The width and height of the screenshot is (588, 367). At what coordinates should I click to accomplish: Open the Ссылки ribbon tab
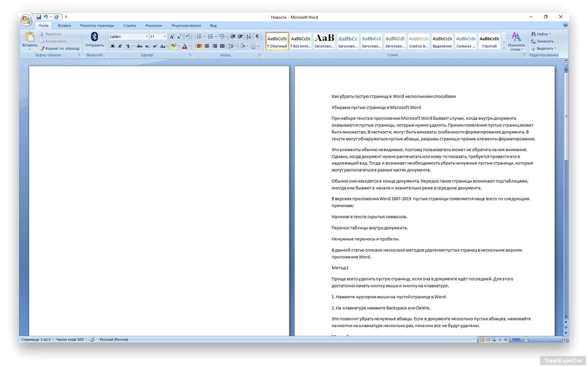click(x=130, y=26)
